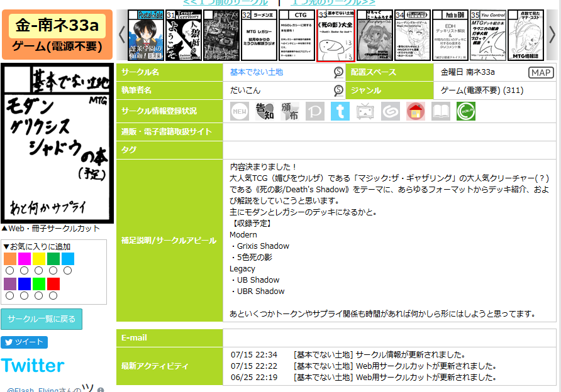The height and width of the screenshot is (392, 561).
Task: Open 死の影大全 thumbnail number 33
Action: pos(336,35)
